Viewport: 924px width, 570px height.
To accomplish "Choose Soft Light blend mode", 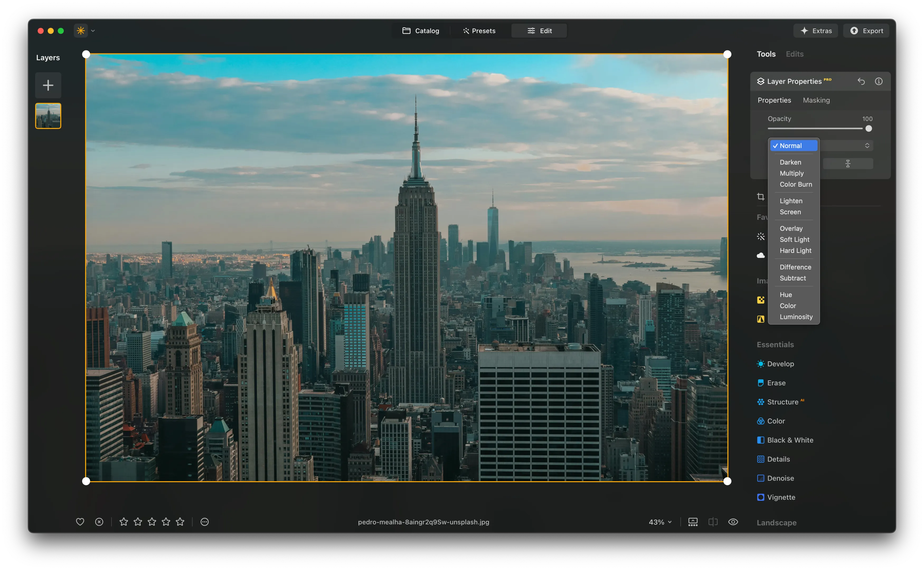I will click(x=794, y=240).
